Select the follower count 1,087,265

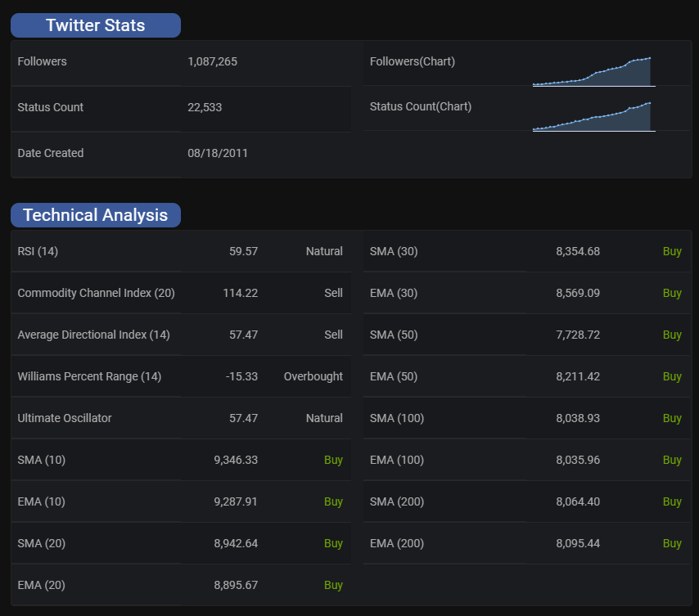[x=212, y=61]
